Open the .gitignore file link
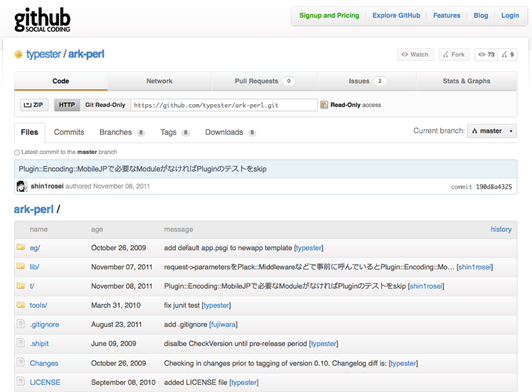The height and width of the screenshot is (392, 532). click(x=44, y=325)
